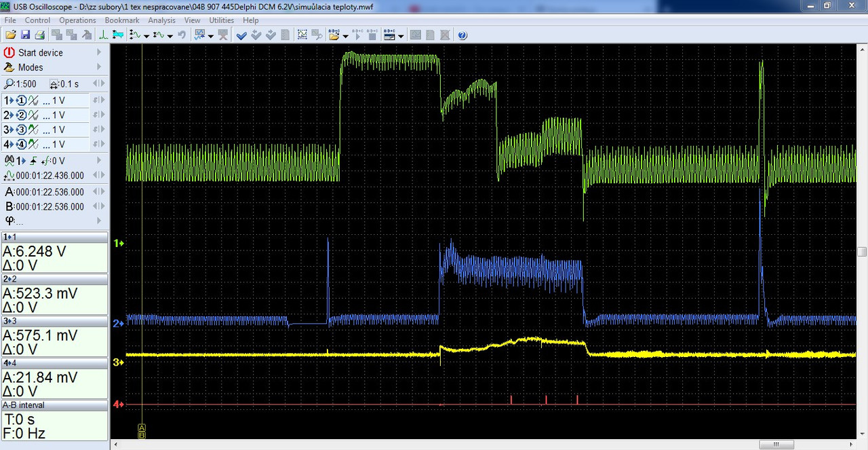This screenshot has width=868, height=450.
Task: Open the View menu
Action: 193,20
